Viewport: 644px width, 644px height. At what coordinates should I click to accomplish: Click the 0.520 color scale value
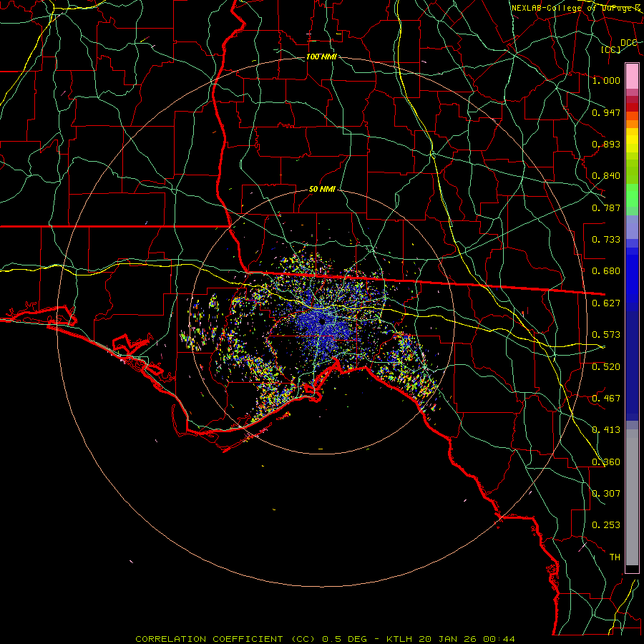coord(606,367)
